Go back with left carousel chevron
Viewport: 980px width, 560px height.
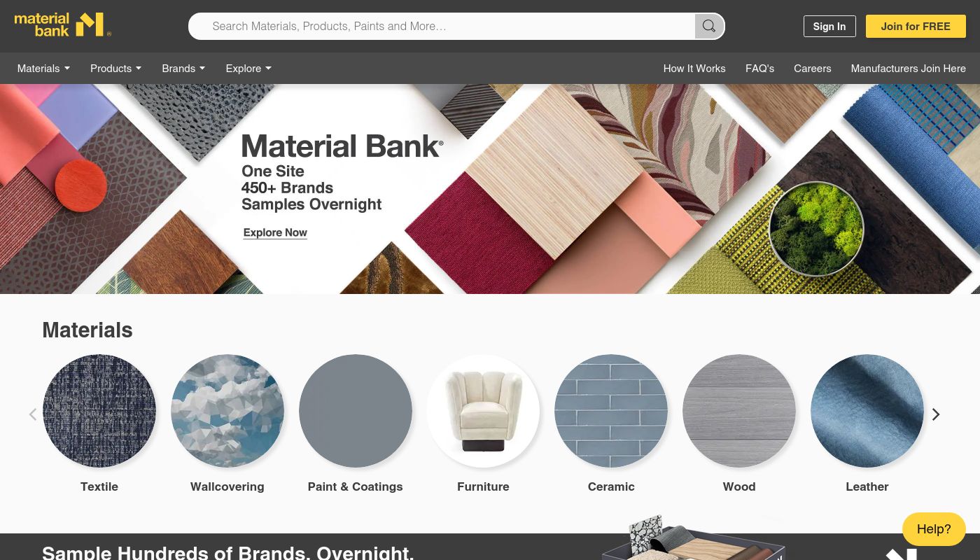pyautogui.click(x=32, y=414)
